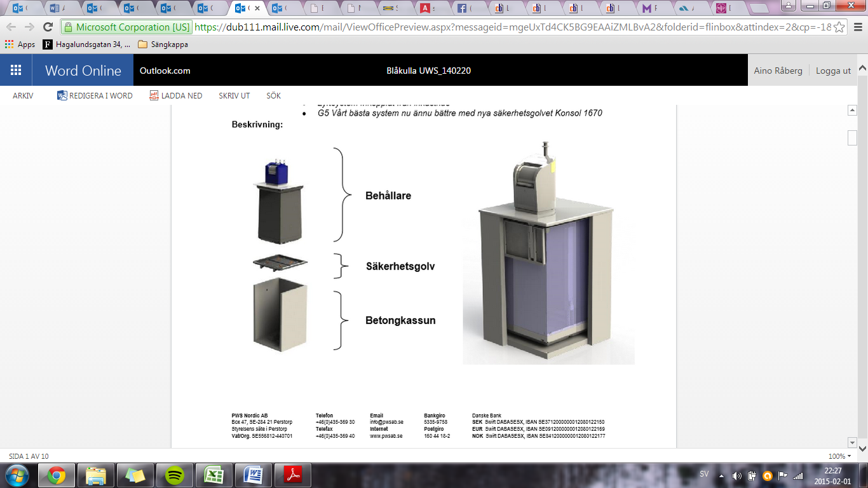Click the Aino Råberg account name

click(x=778, y=71)
